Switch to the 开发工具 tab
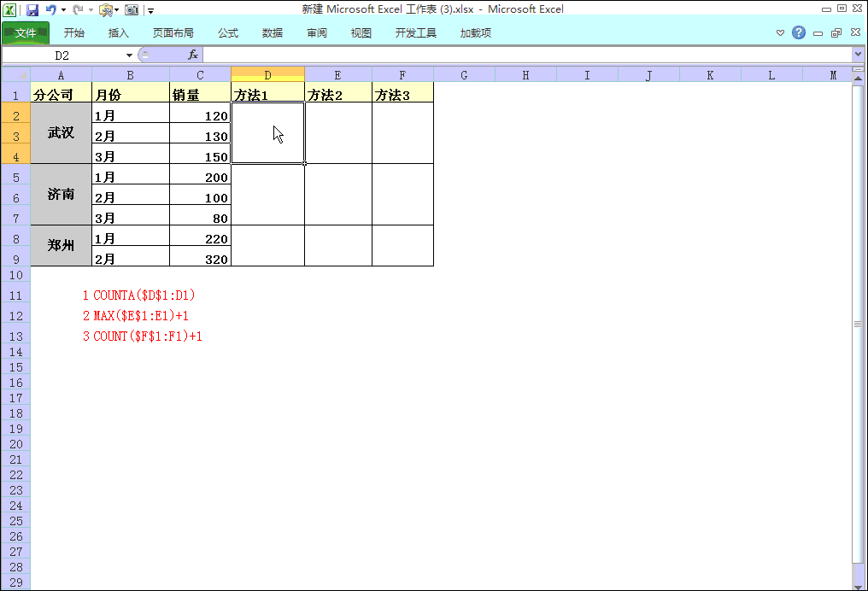868x591 pixels. click(x=416, y=33)
